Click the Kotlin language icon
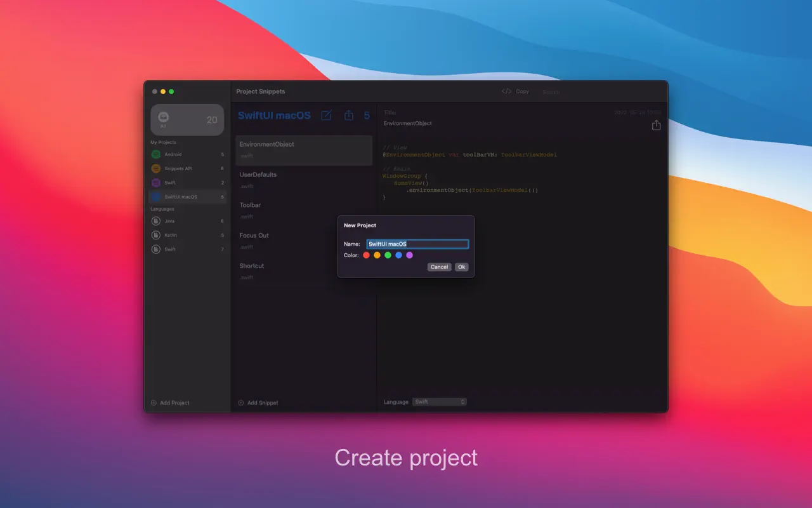This screenshot has height=508, width=812. 155,235
